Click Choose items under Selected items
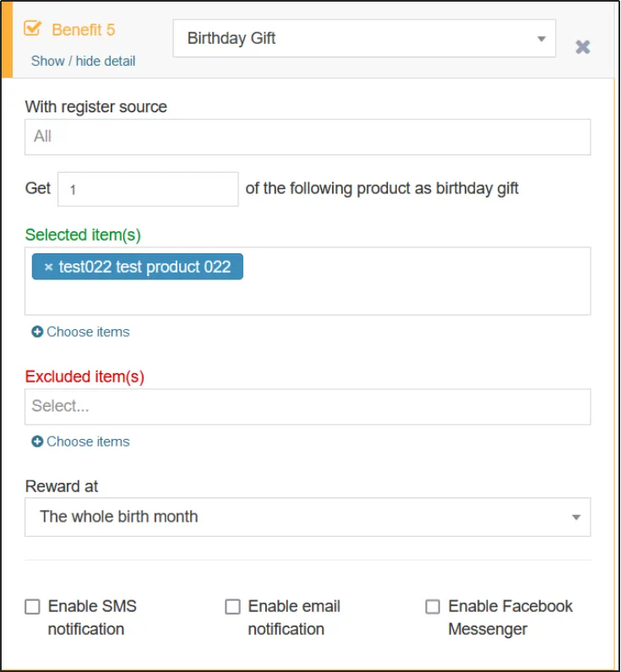621x672 pixels. [x=88, y=332]
